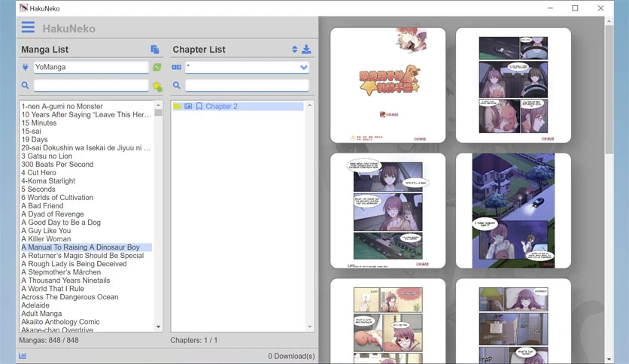Select manga '4-Koma Starlight'

(48, 180)
